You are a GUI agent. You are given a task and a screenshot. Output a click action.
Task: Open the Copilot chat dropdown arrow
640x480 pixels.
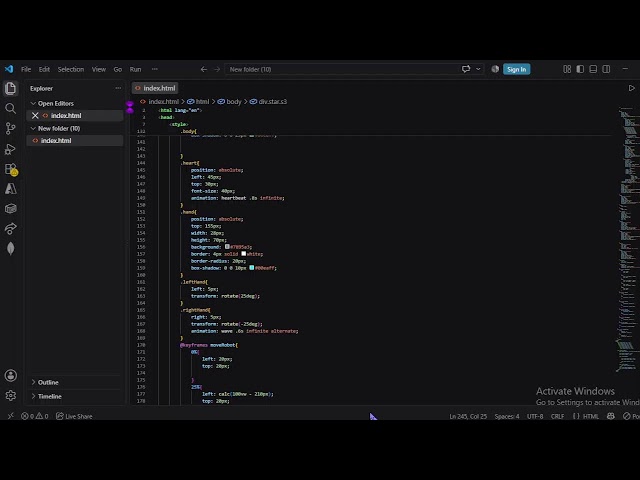478,69
